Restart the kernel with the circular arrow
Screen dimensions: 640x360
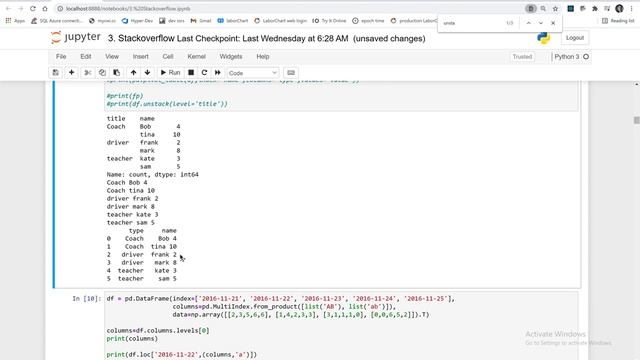(x=204, y=73)
